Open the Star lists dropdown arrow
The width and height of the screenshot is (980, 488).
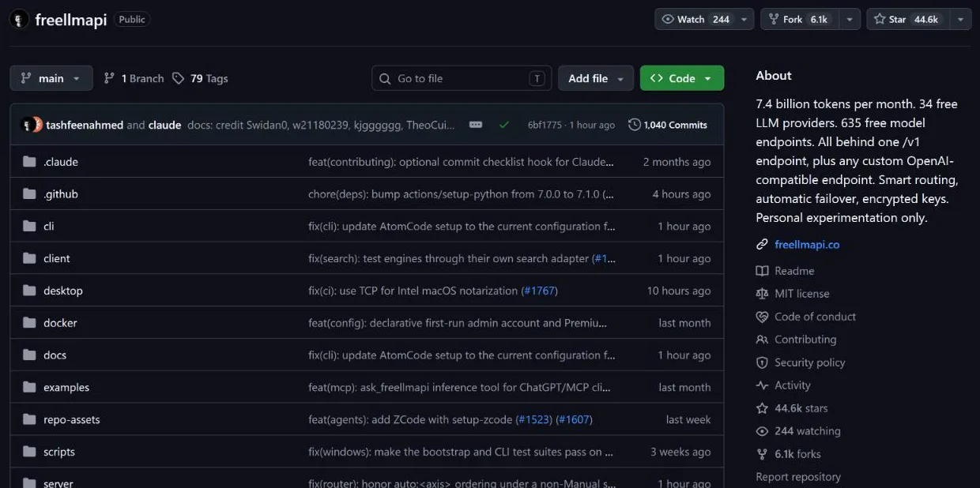960,20
